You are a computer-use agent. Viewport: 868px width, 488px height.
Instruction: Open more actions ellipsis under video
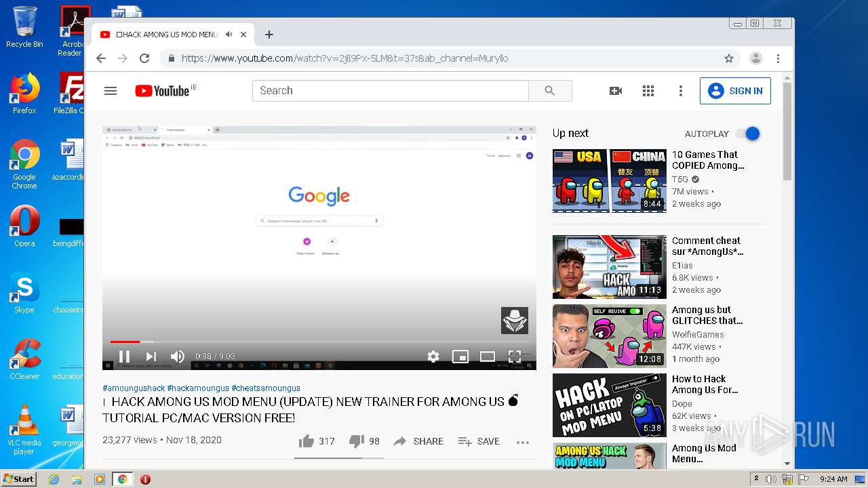523,442
